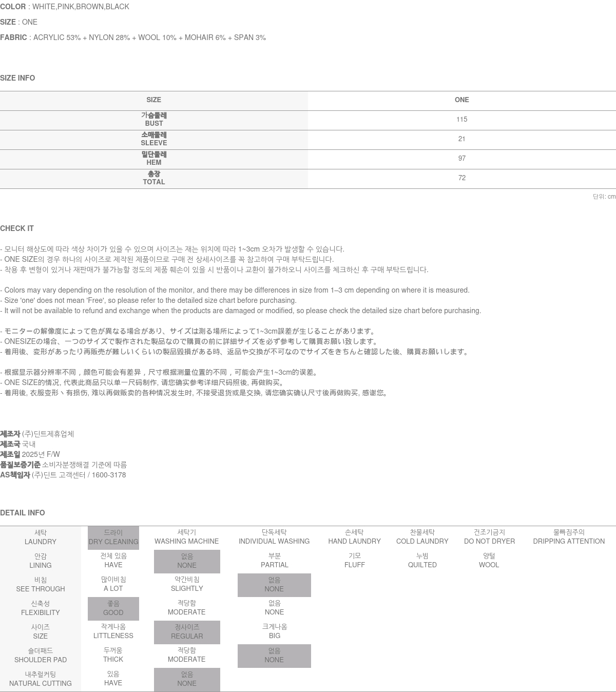Click the highlighted NONE in the LINING row
This screenshot has width=616, height=692.
(187, 561)
